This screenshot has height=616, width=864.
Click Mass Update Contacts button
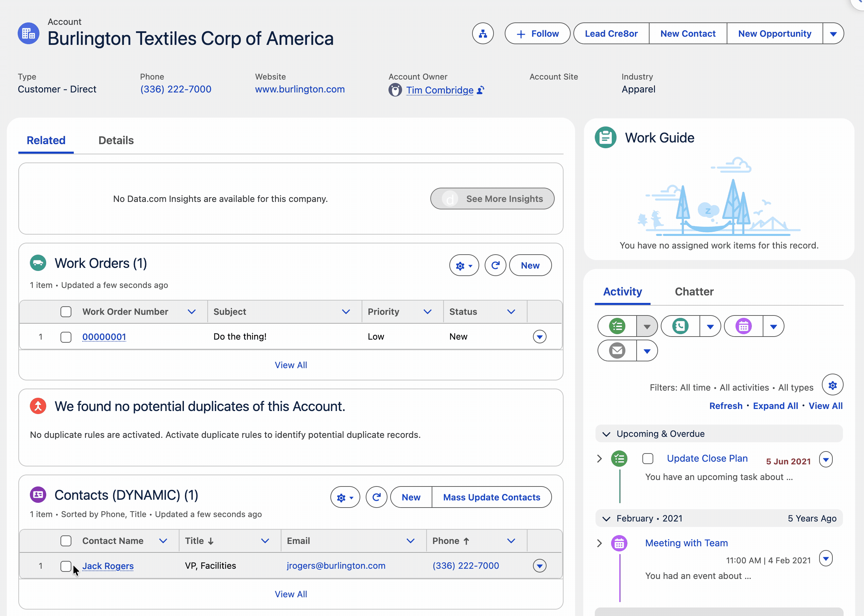(x=491, y=497)
